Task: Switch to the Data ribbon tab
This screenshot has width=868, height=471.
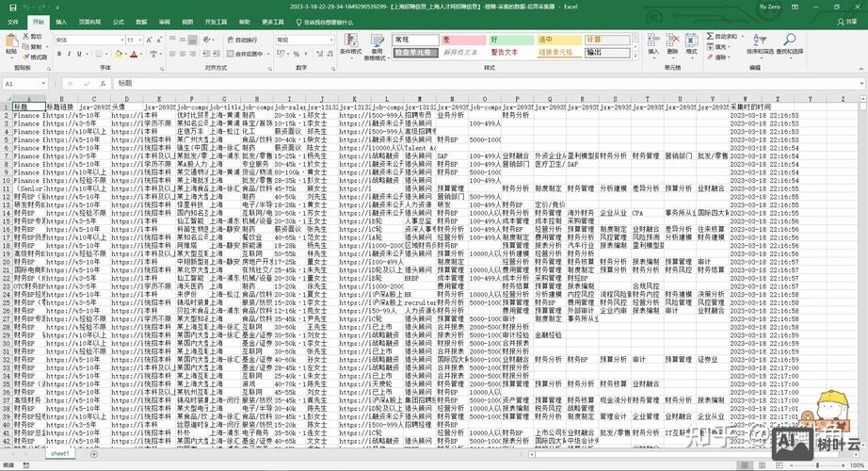Action: pyautogui.click(x=141, y=23)
